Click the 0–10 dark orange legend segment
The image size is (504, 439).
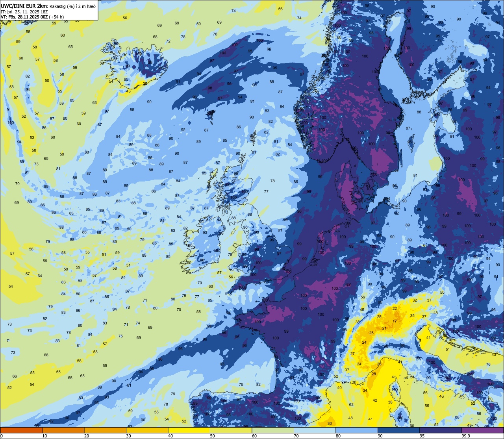point(21,430)
